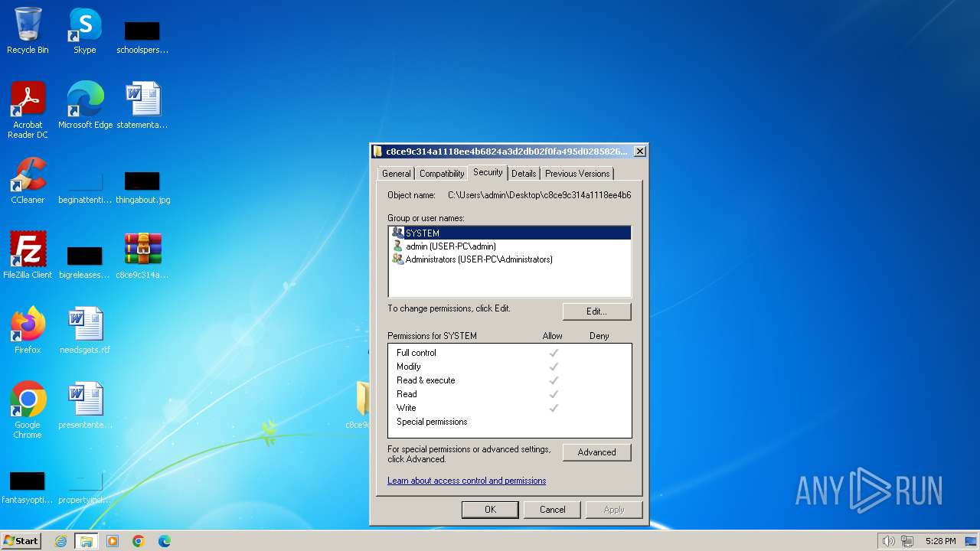The width and height of the screenshot is (980, 551).
Task: Launch Microsoft Edge desktop shortcut
Action: pos(85,106)
